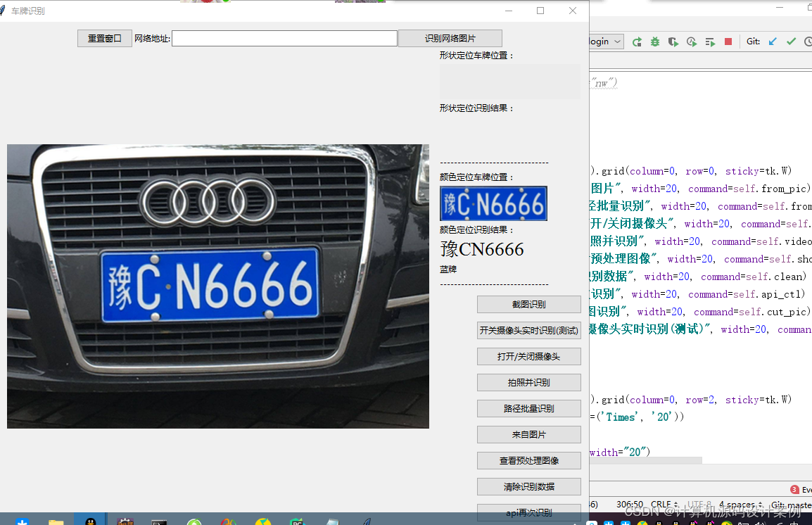The height and width of the screenshot is (525, 812).
Task: Click the 形状定位车牌位置 label
Action: coord(476,56)
